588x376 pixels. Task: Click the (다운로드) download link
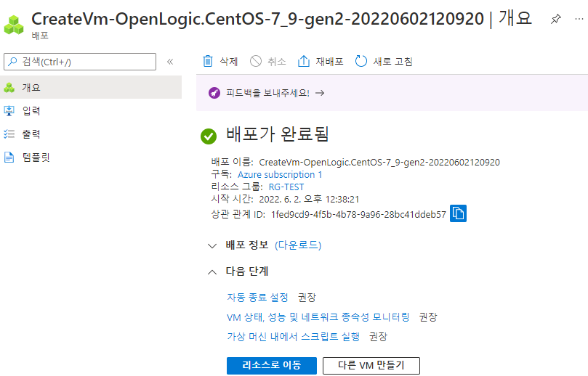[x=298, y=245]
